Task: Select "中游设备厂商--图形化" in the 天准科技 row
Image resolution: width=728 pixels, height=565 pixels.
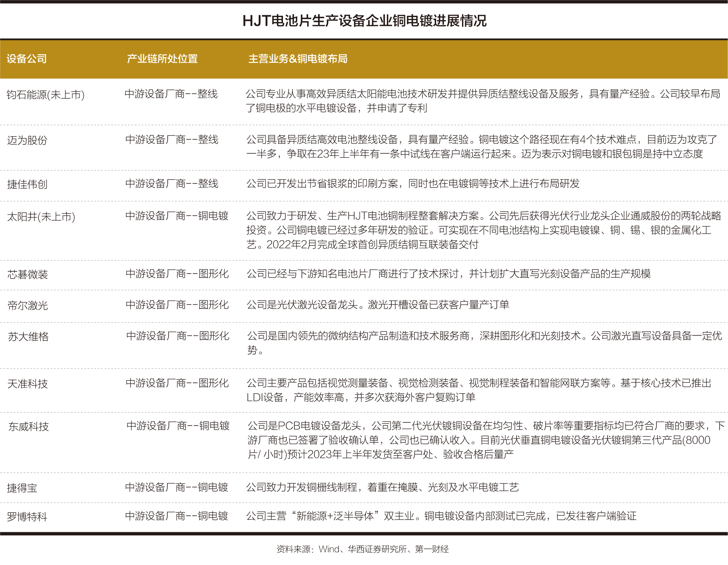Action: click(177, 383)
